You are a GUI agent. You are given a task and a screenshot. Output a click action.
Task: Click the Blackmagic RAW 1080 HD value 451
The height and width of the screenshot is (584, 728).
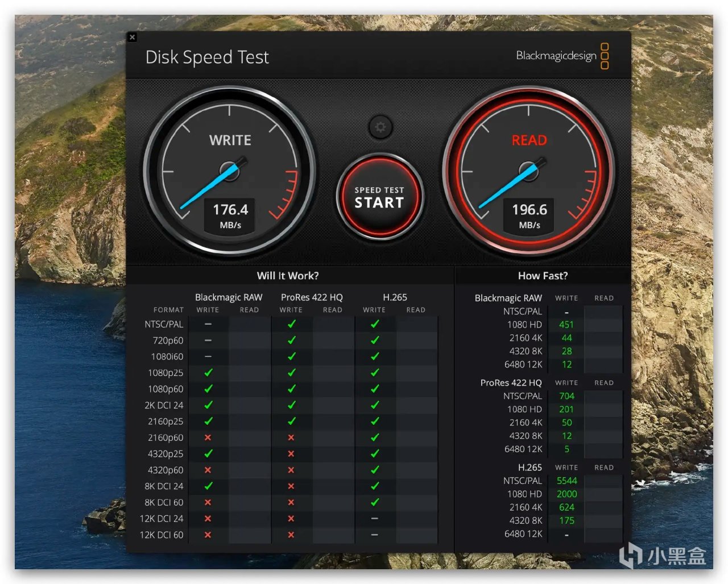(566, 325)
